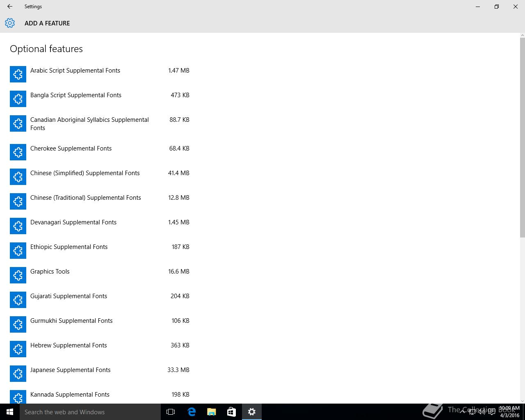Click the 88.7 KB size value

point(179,120)
